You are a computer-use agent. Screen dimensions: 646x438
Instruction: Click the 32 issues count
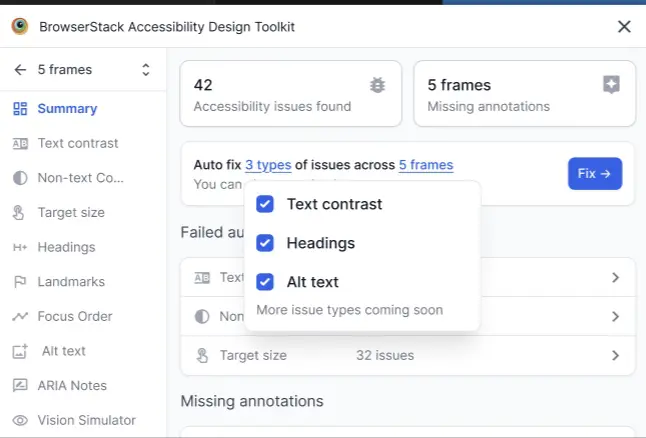[385, 355]
